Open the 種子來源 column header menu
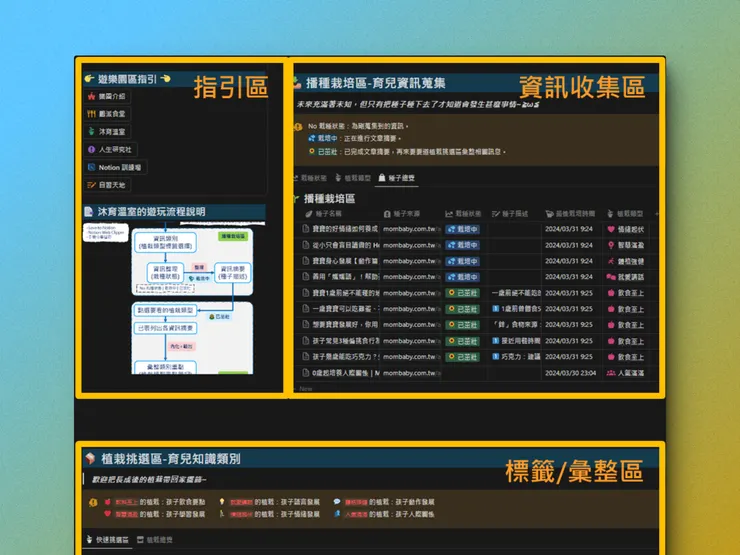The height and width of the screenshot is (555, 740). click(x=402, y=214)
